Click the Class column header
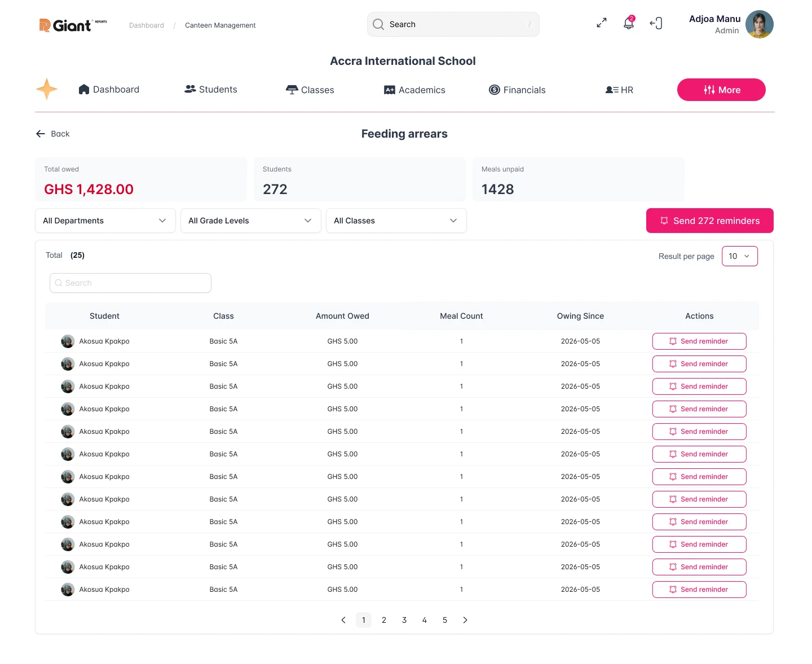The height and width of the screenshot is (664, 812). click(223, 316)
